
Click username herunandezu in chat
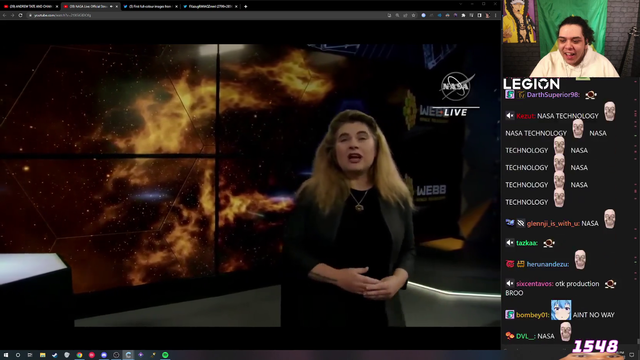[548, 264]
